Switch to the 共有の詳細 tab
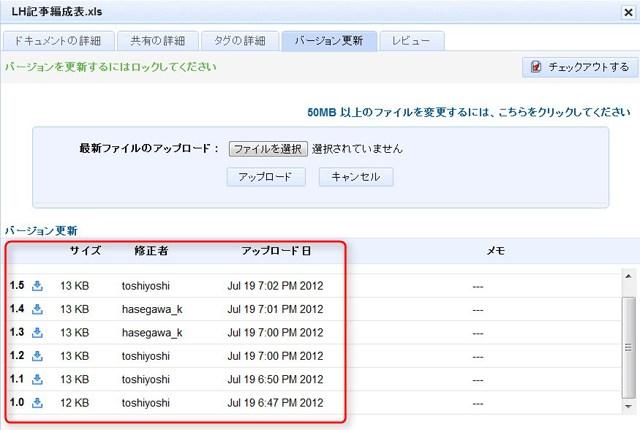The image size is (640, 430). coord(158,41)
